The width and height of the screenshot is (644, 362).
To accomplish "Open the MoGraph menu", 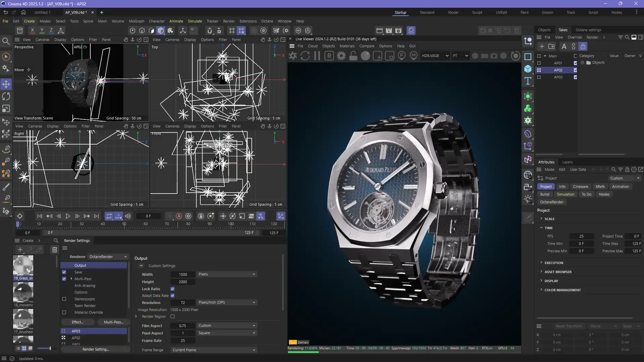I will tap(136, 21).
